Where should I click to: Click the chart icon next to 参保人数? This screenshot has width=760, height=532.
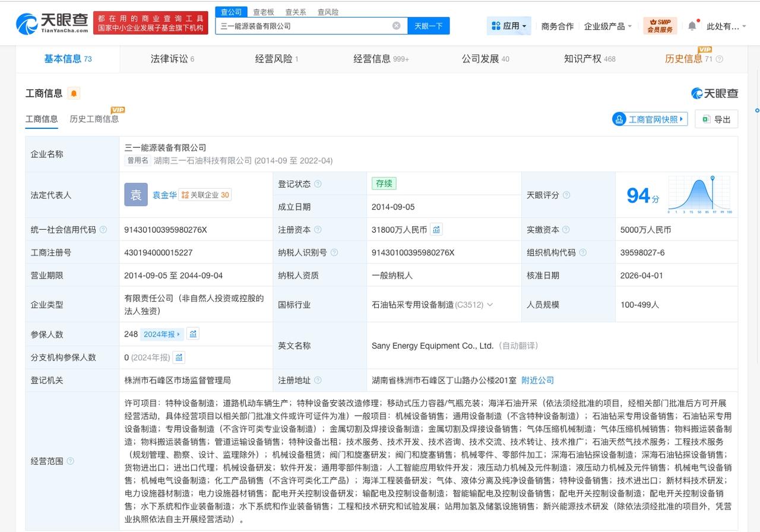tap(192, 334)
